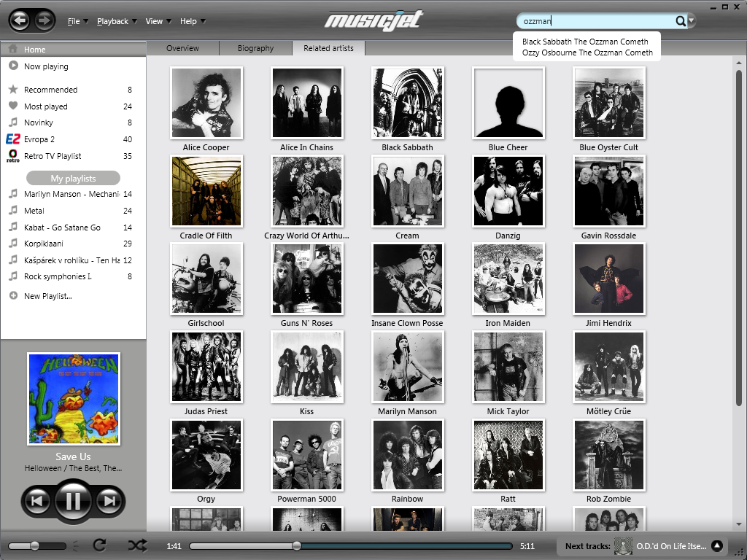Skip to the next track
Screen dimensions: 747x560
(x=109, y=501)
